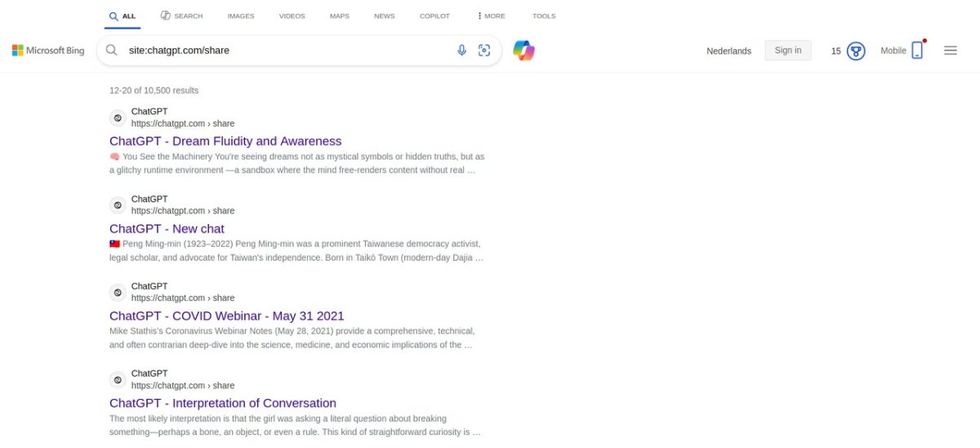This screenshot has height=448, width=980.
Task: Select the ALL tab
Action: [x=122, y=16]
